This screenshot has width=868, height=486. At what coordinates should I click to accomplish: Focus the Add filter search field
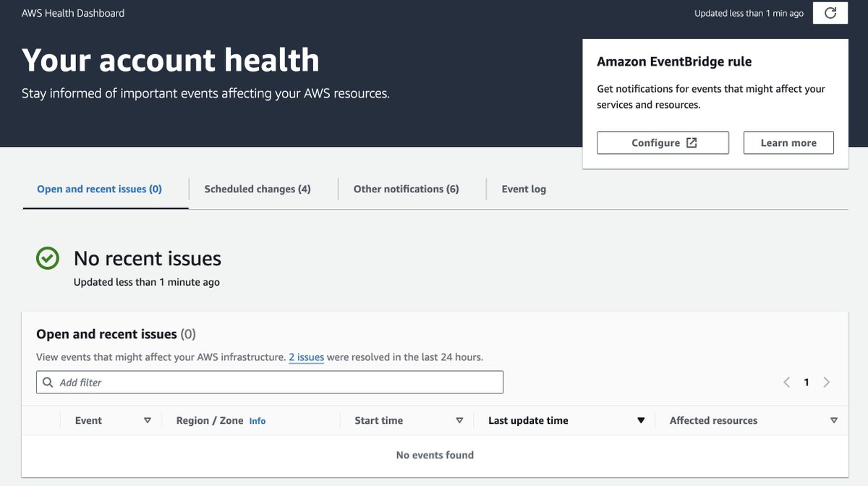click(x=270, y=383)
